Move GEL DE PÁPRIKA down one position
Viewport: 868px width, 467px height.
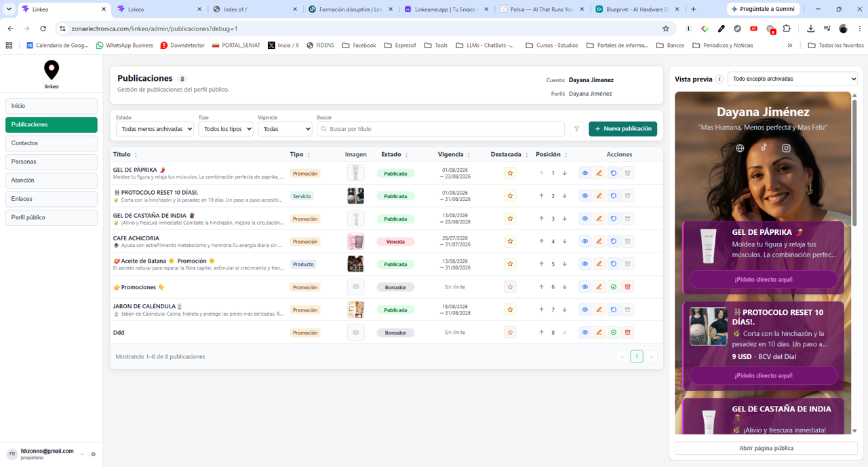pos(564,173)
